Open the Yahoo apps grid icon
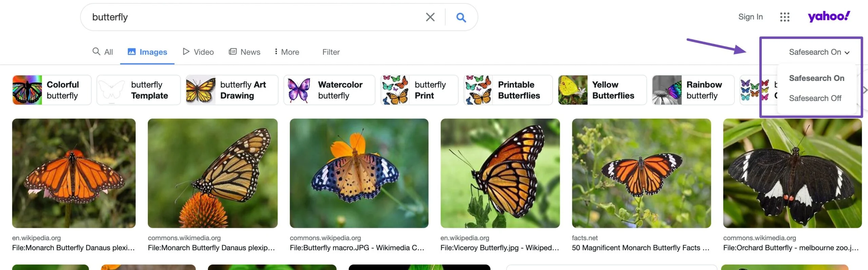 coord(784,17)
